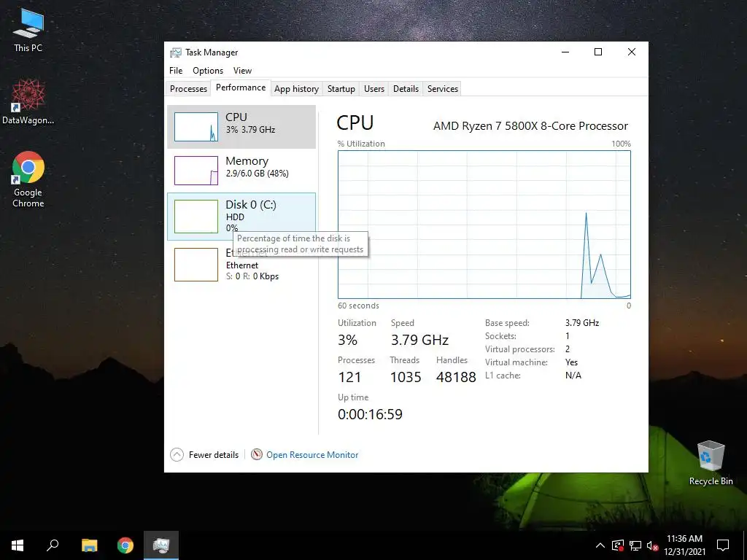Click the AMD Ryzen 7 5800X processor name
Image resolution: width=747 pixels, height=560 pixels.
tap(530, 125)
